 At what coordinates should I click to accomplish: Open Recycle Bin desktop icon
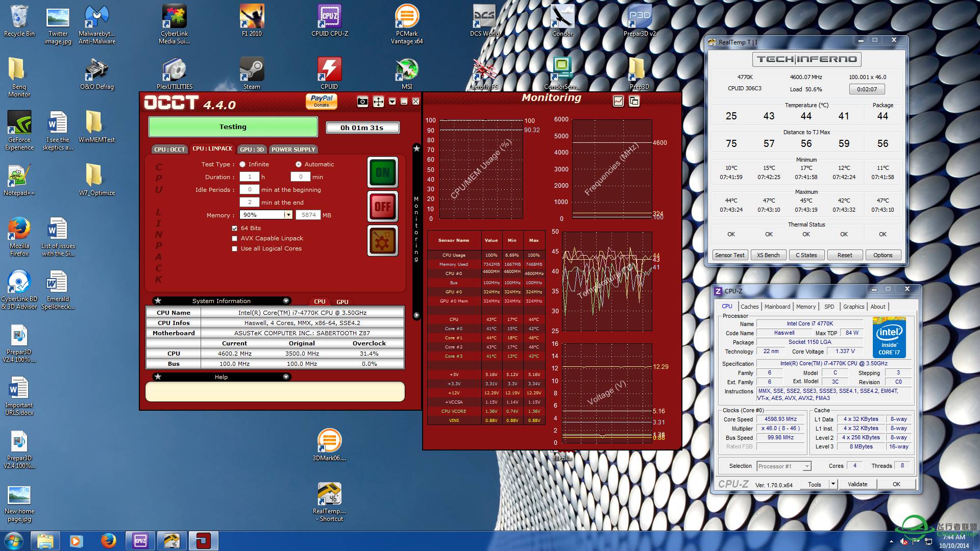point(19,21)
